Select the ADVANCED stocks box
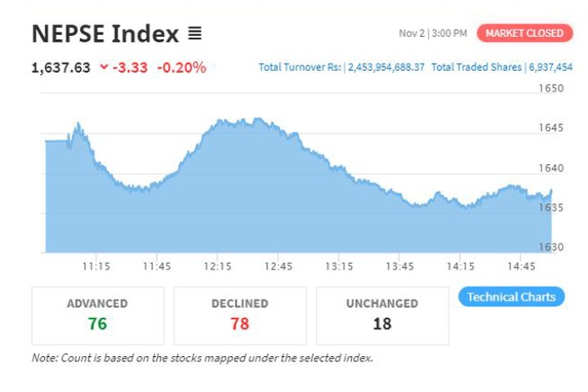The image size is (588, 392). tap(97, 314)
